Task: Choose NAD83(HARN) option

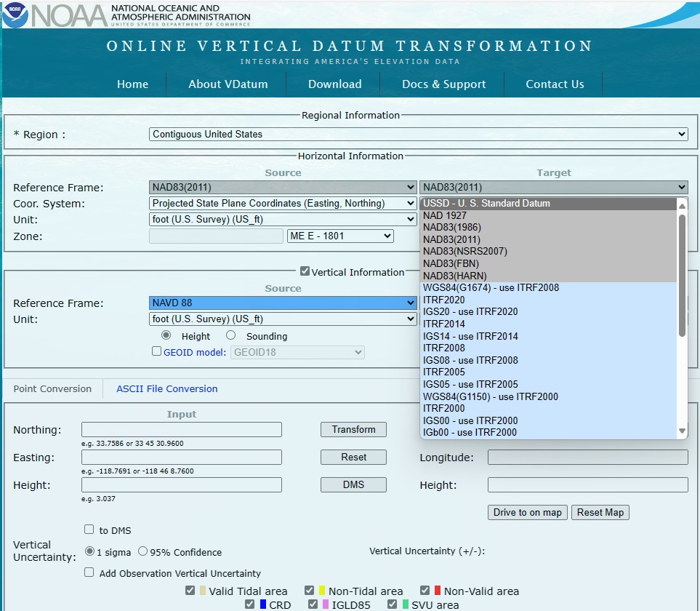Action: click(548, 276)
